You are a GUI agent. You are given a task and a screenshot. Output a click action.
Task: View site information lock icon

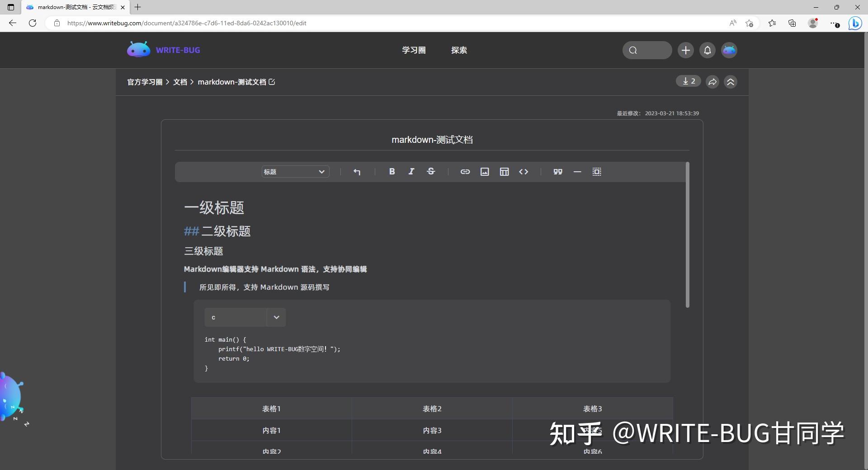pyautogui.click(x=57, y=23)
